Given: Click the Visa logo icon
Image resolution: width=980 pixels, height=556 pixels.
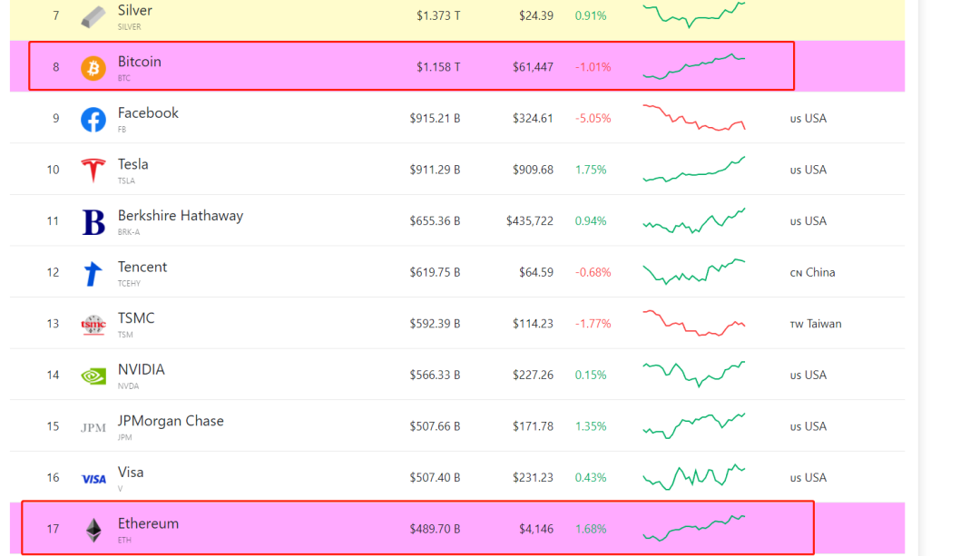Looking at the screenshot, I should click(x=93, y=479).
